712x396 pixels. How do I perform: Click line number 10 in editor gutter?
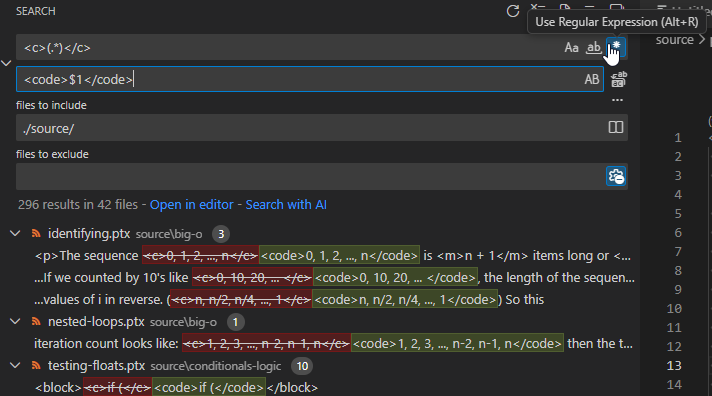674,309
